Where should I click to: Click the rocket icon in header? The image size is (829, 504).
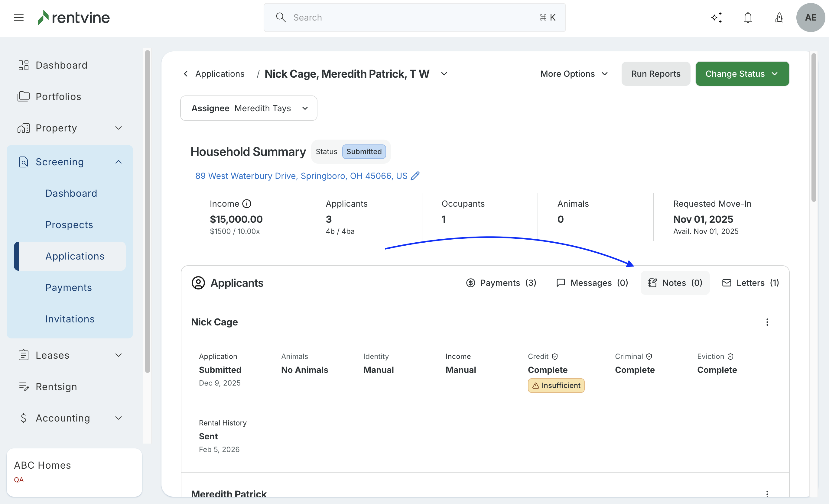point(779,18)
